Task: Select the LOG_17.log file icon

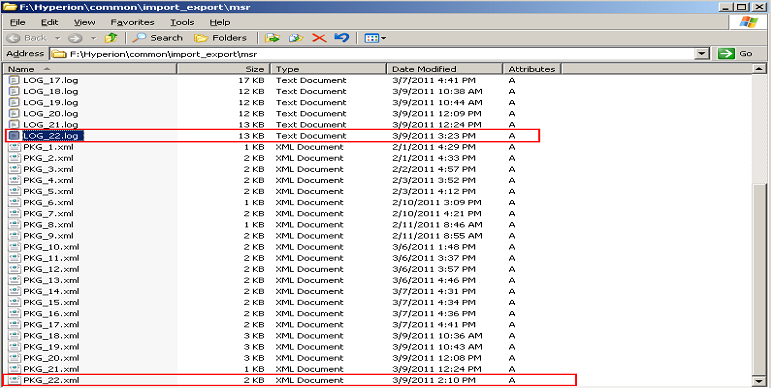Action: tap(14, 80)
